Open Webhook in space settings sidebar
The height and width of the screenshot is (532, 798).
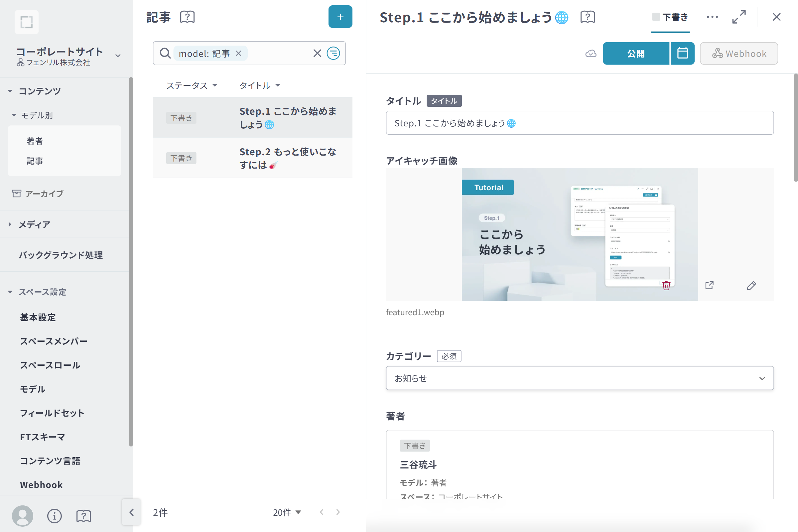41,484
